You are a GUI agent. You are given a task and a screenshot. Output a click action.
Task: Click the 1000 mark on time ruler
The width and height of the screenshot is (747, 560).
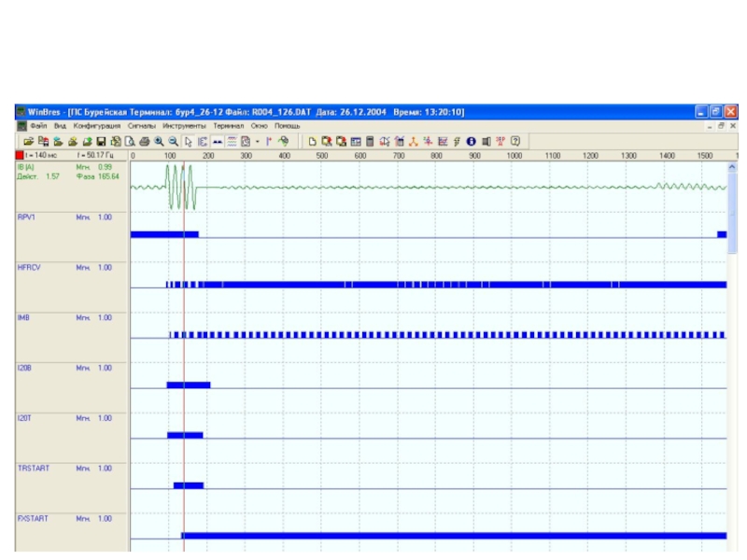514,156
